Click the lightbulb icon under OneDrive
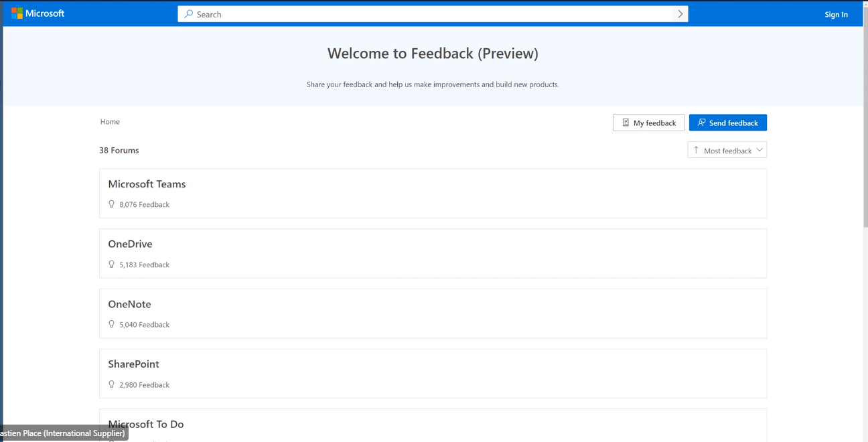The image size is (868, 442). pos(112,265)
